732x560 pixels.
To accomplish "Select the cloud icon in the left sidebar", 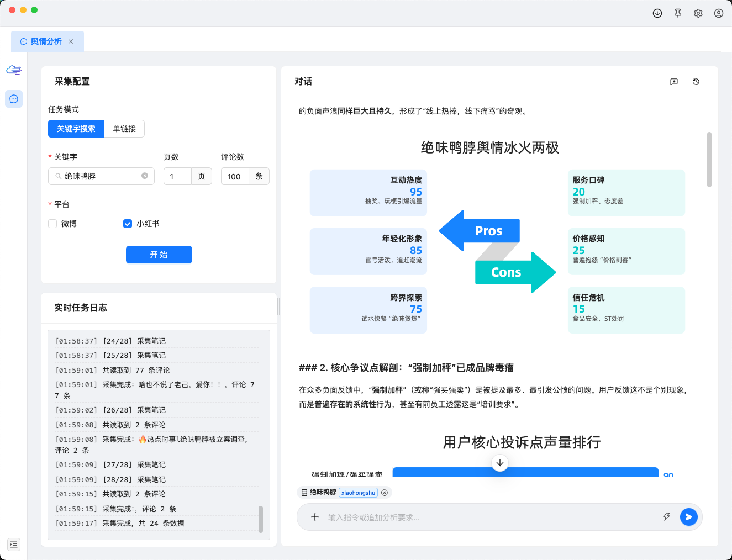I will (x=14, y=70).
